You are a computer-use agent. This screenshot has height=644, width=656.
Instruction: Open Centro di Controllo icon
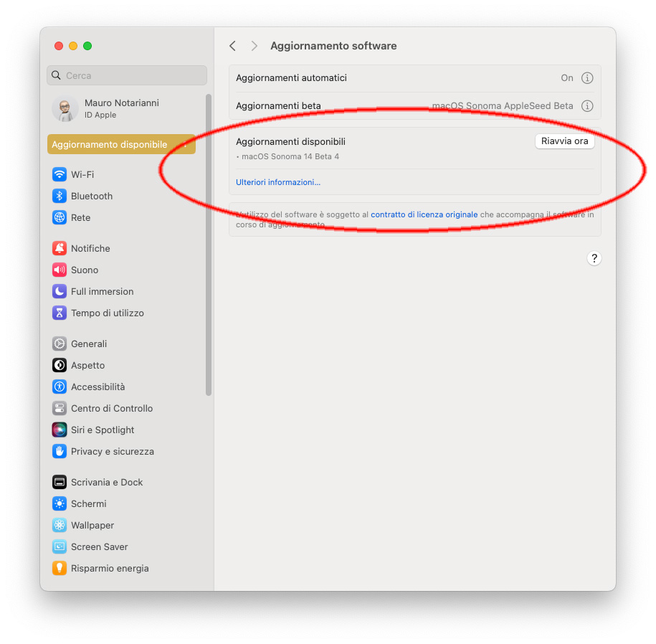pos(60,408)
